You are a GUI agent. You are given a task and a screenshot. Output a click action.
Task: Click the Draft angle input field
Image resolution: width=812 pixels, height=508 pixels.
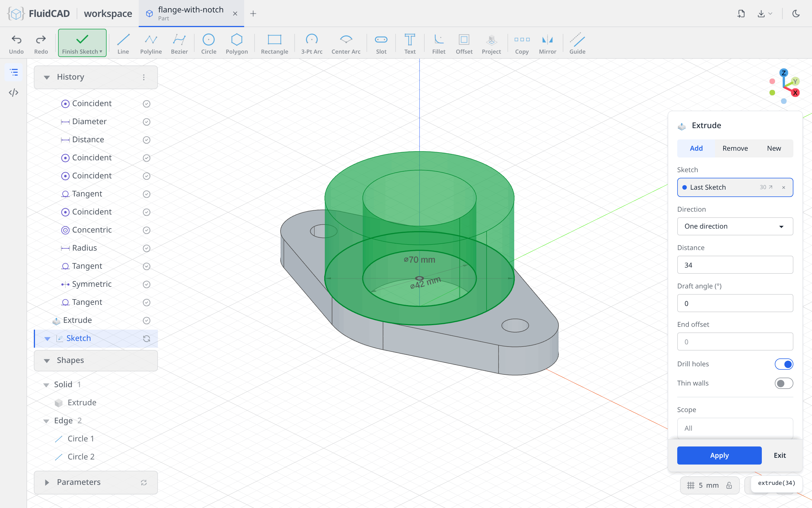pos(735,303)
